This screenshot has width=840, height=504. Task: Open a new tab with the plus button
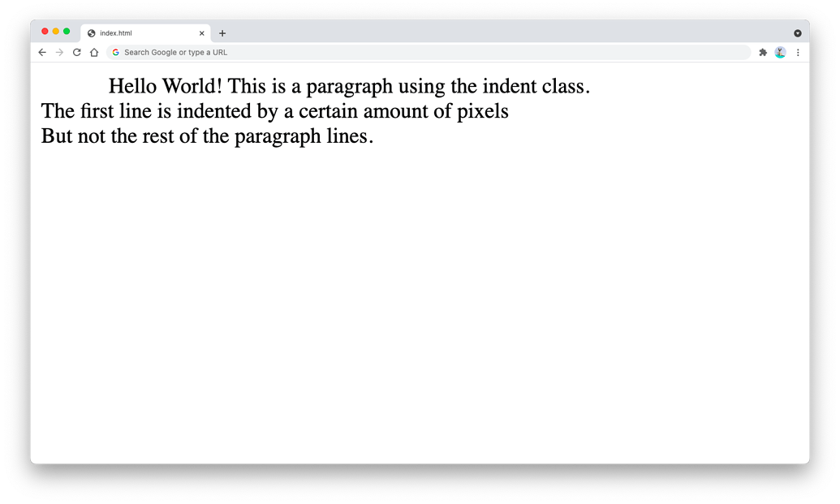222,33
